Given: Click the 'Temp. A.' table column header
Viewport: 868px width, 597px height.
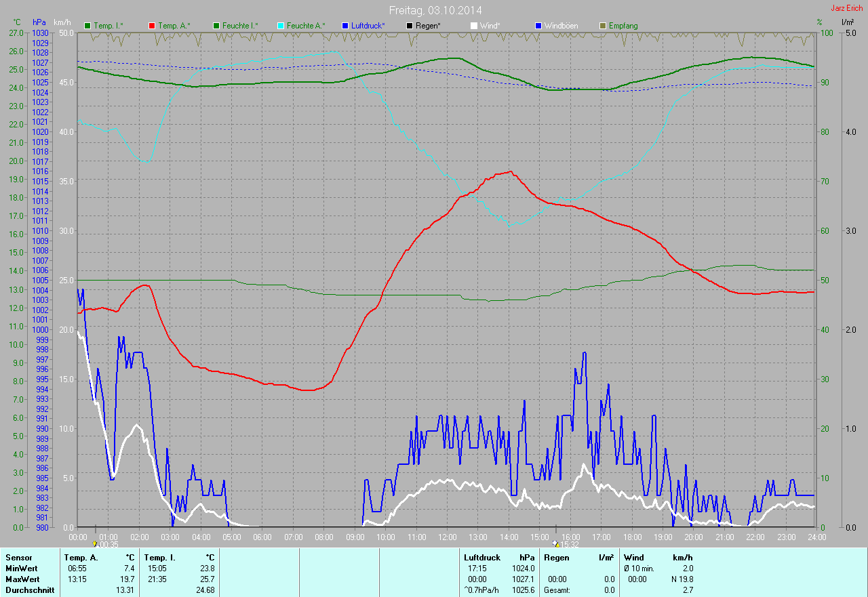Looking at the screenshot, I should [81, 557].
